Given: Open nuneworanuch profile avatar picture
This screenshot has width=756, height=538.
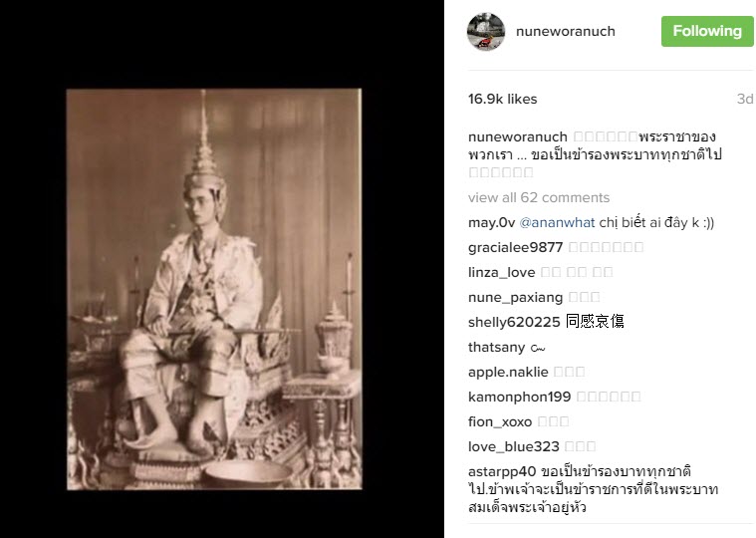Looking at the screenshot, I should (485, 31).
